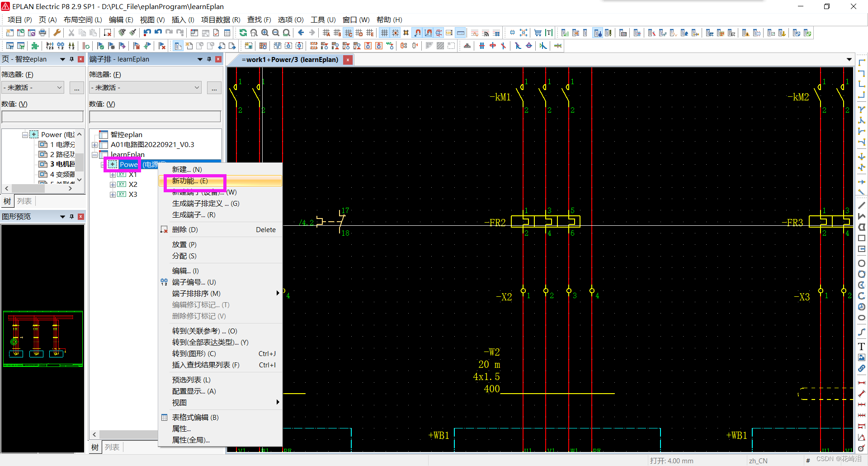Open the 插入 (I) menu in menu bar
The height and width of the screenshot is (466, 868).
tap(183, 19)
